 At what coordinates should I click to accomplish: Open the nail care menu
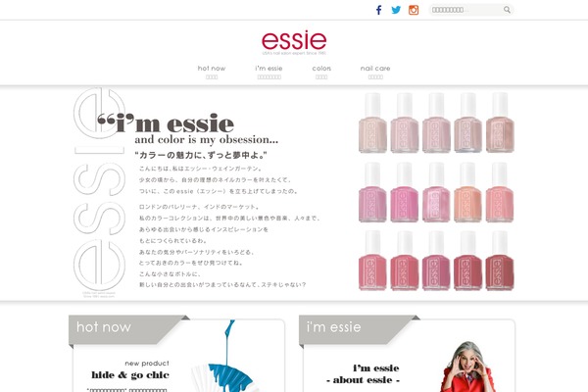[x=375, y=72]
